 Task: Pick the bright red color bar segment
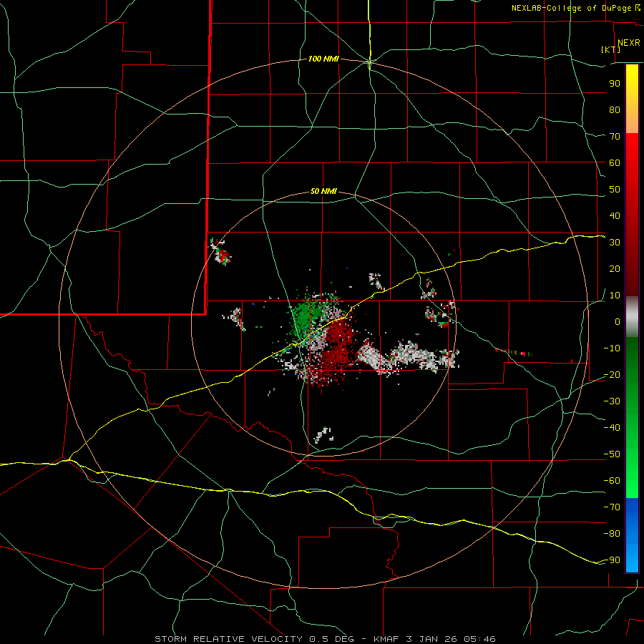tap(632, 149)
